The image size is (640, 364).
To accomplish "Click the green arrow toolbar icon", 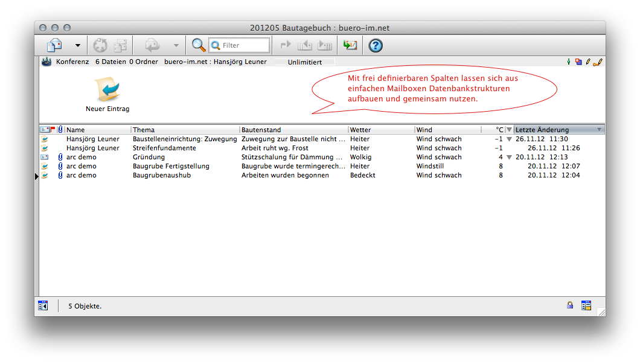I will 350,45.
